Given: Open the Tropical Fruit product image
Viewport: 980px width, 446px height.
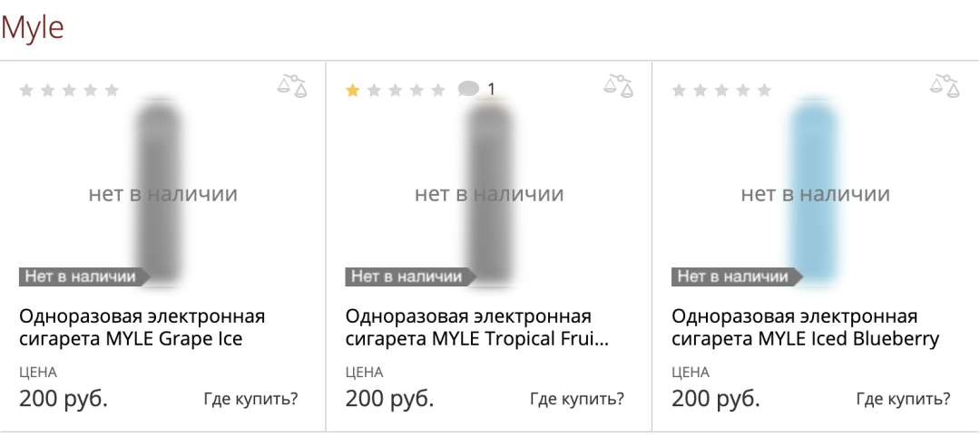Looking at the screenshot, I should (491, 192).
